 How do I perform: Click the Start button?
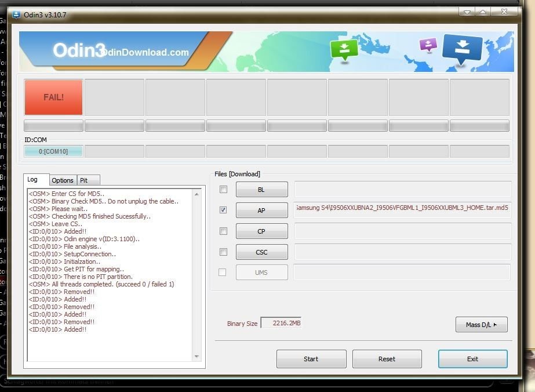pos(311,359)
